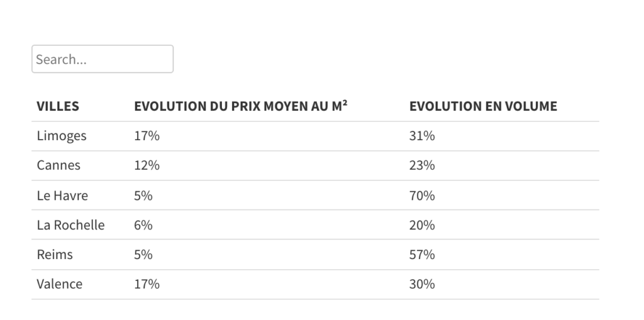Screen dimensions: 644x320
Task: Click the Search input field
Action: pyautogui.click(x=102, y=59)
